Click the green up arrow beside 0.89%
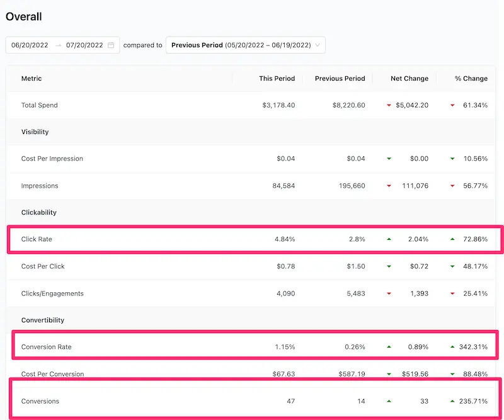 click(x=389, y=347)
